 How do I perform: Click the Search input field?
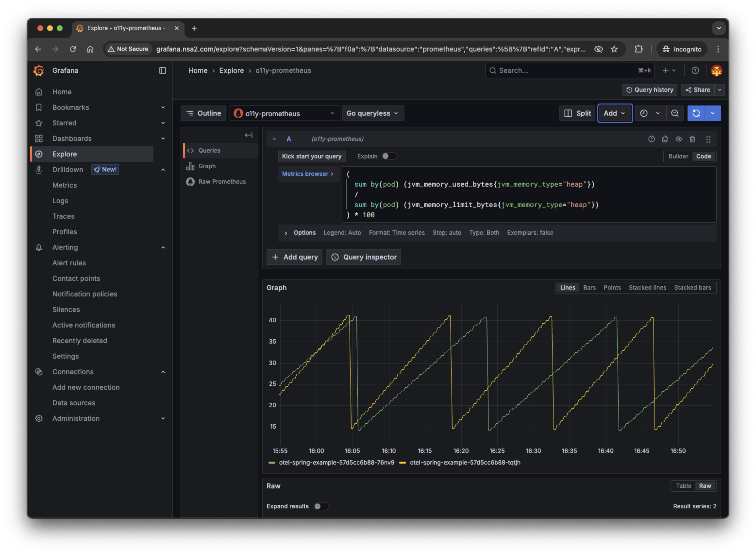click(570, 70)
